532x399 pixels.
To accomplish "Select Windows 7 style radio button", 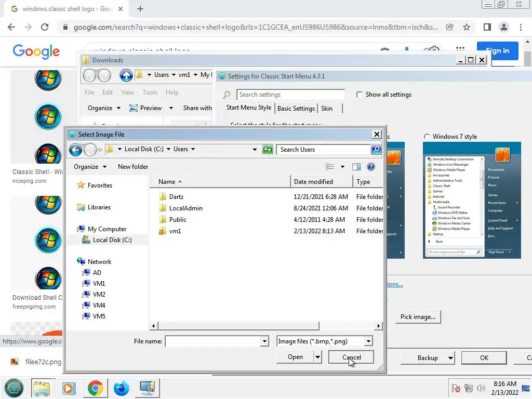I will 427,137.
